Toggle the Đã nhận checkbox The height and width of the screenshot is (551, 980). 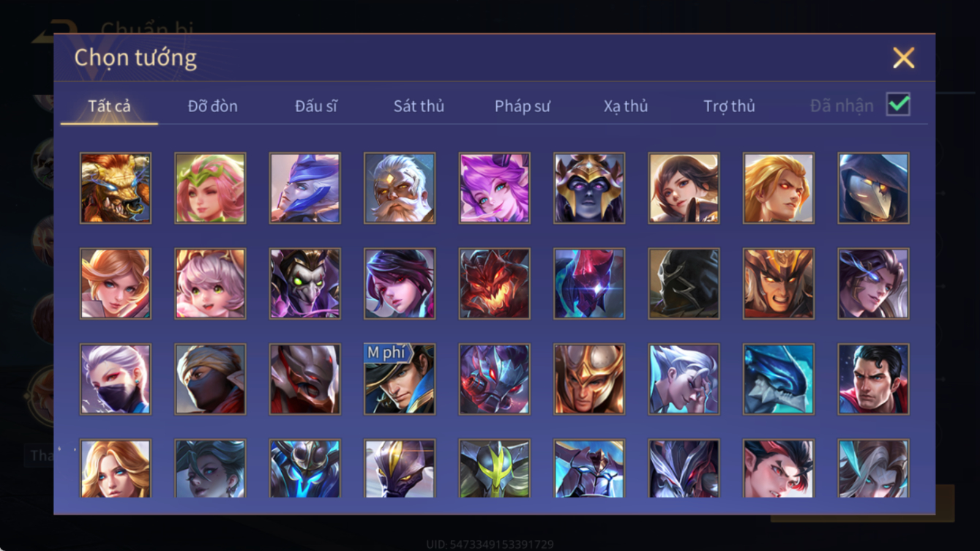[x=898, y=105]
